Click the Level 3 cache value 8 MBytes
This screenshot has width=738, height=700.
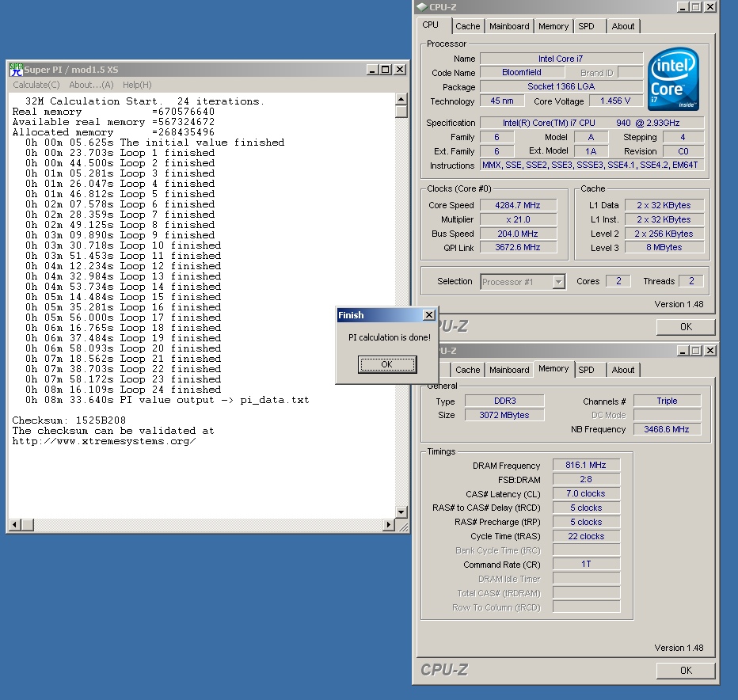click(664, 248)
